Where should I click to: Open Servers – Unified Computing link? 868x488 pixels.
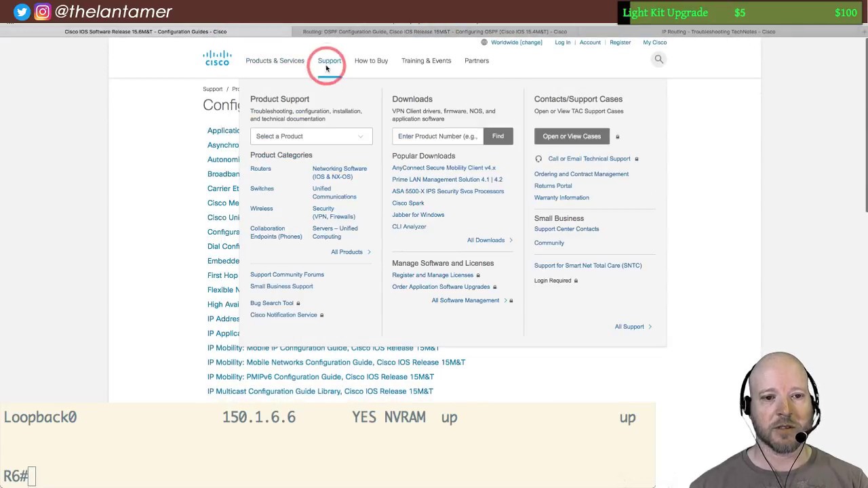point(335,232)
